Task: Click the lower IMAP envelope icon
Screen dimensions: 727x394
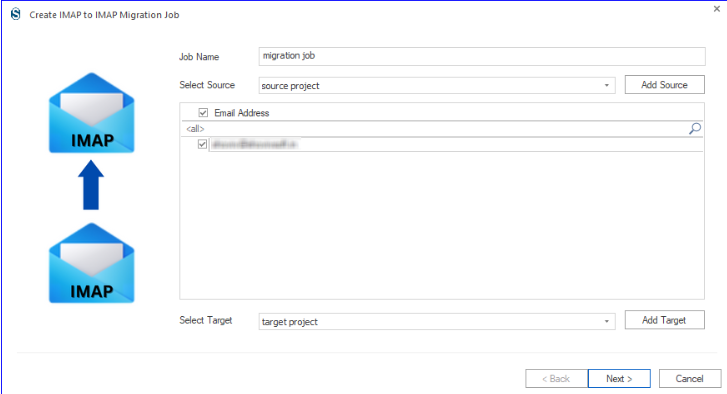Action: pyautogui.click(x=92, y=263)
